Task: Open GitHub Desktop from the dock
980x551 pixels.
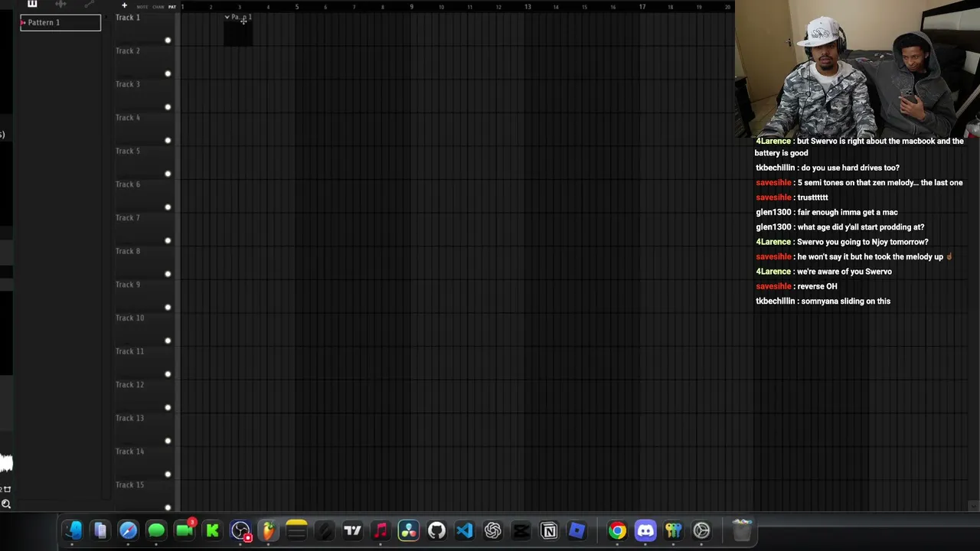Action: pos(436,530)
